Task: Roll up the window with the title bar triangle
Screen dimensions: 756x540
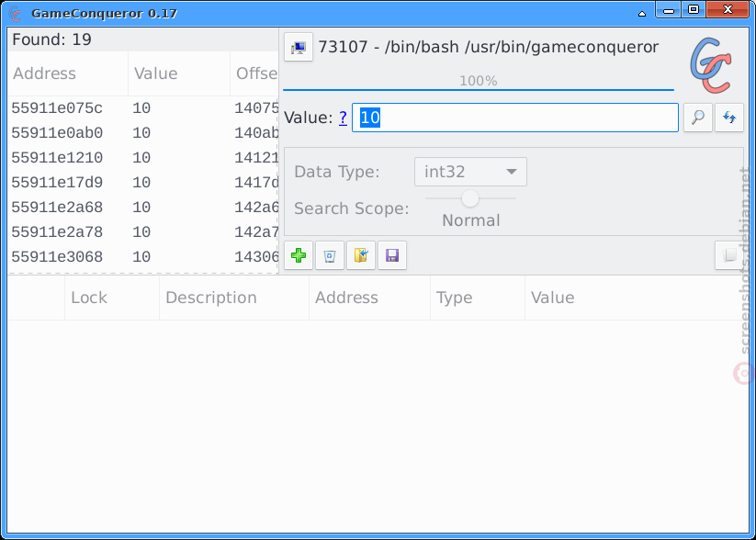Action: 642,14
